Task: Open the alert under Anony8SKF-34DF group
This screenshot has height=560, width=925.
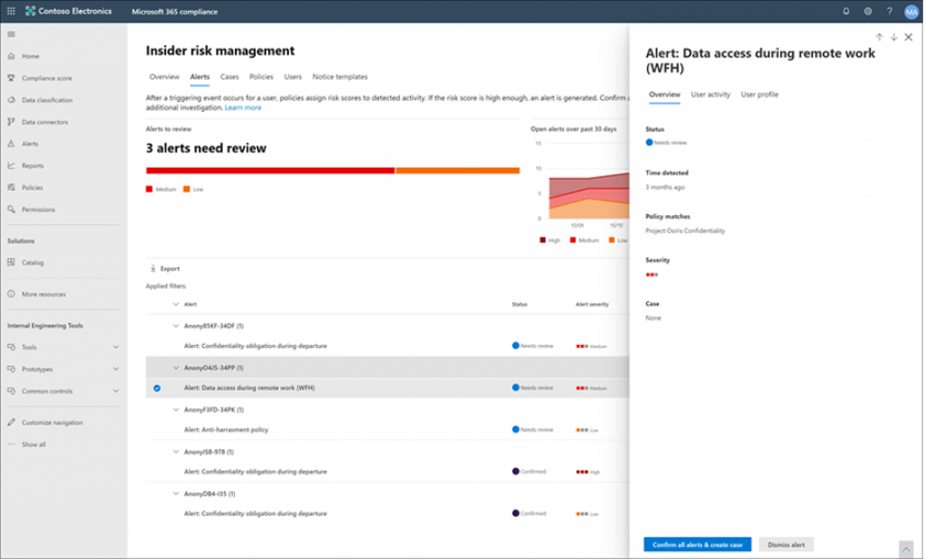Action: pos(387,346)
